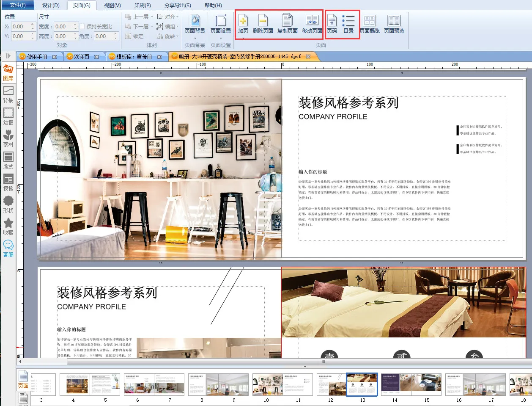This screenshot has height=406, width=532.
Task: Open the 形状 shapes sidebar panel
Action: [8, 204]
